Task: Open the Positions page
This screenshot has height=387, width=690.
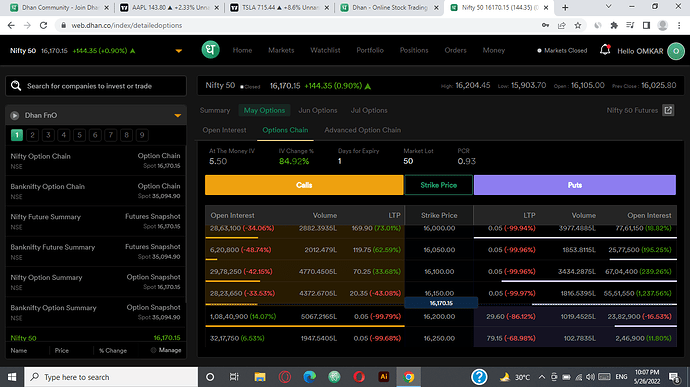Action: pos(414,51)
